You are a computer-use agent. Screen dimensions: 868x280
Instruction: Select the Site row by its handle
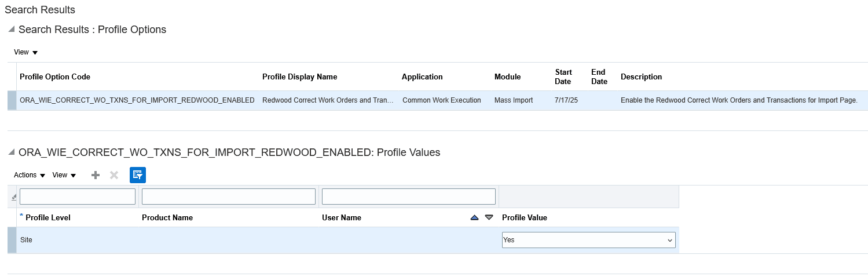click(x=12, y=240)
